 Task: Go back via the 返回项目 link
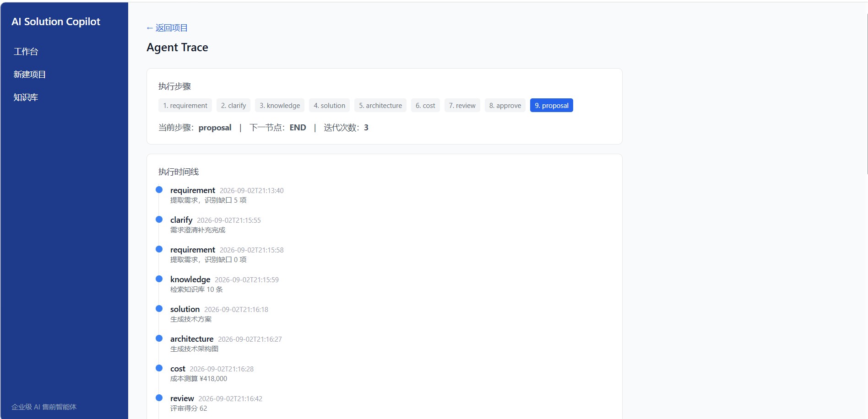click(167, 28)
